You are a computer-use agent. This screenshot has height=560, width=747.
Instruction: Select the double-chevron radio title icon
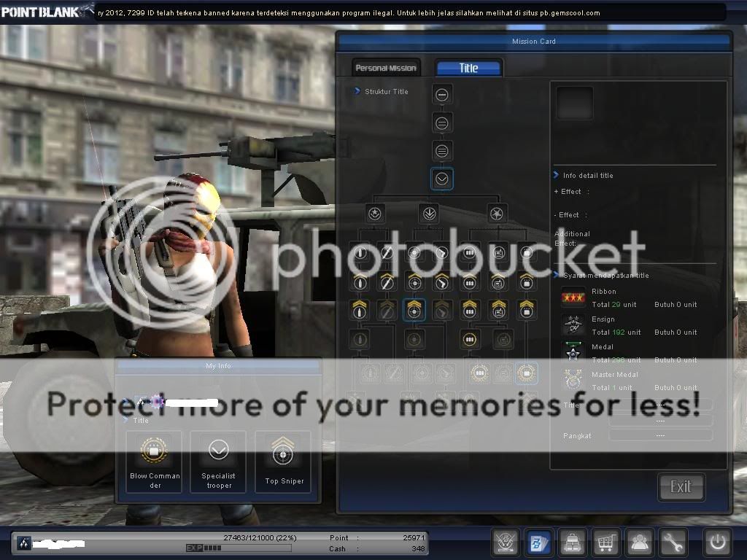(x=498, y=310)
